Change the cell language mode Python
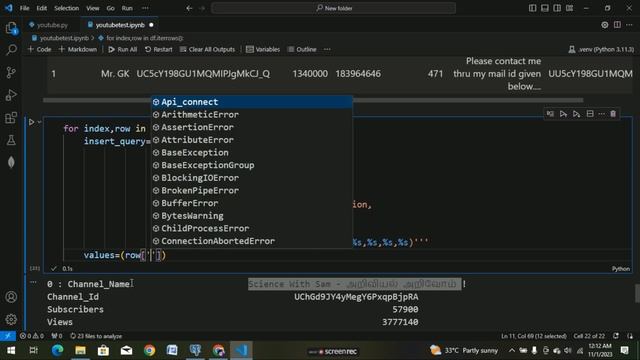The height and width of the screenshot is (360, 640). coord(620,269)
